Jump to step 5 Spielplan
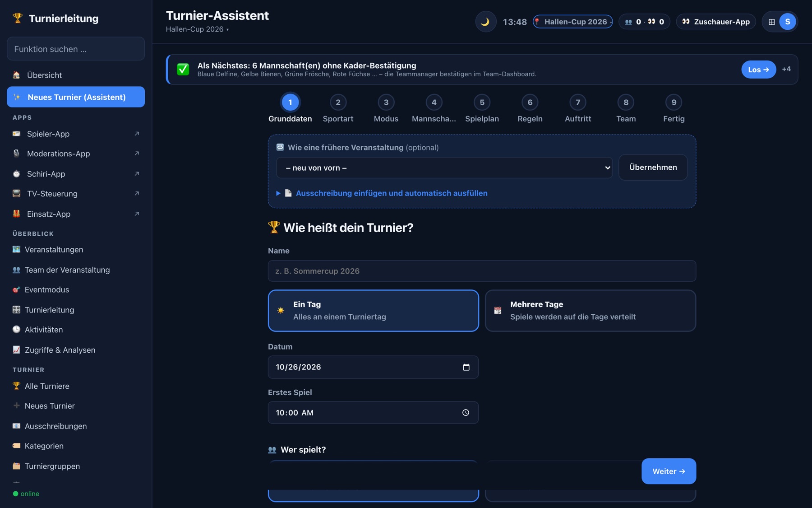Image resolution: width=812 pixels, height=508 pixels. [482, 109]
